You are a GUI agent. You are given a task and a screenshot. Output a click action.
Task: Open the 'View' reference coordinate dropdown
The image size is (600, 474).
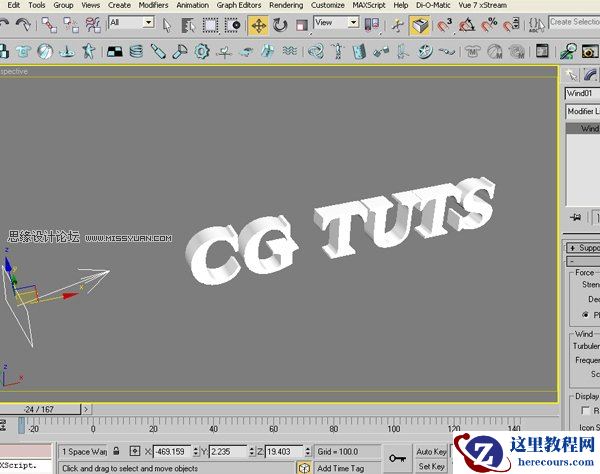[336, 23]
